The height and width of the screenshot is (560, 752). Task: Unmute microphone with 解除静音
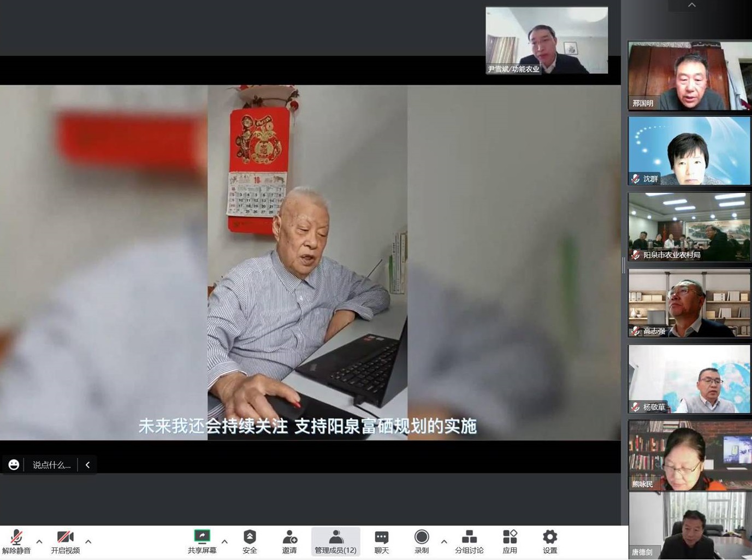coord(16,538)
